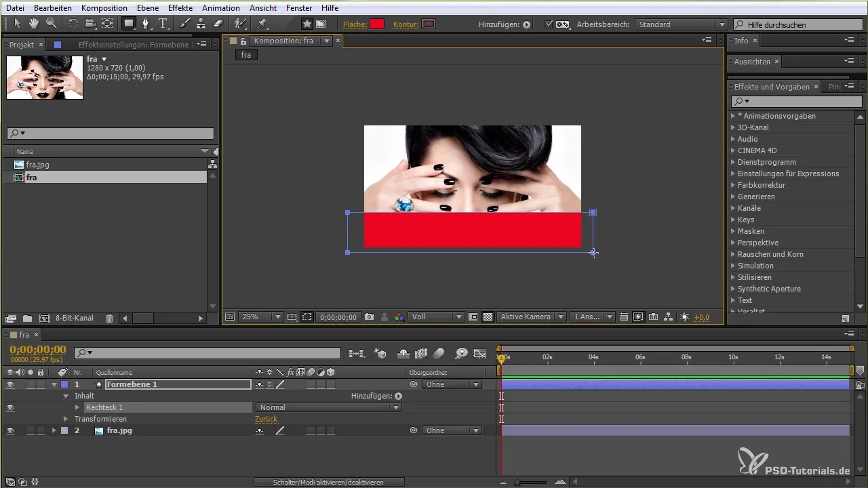The height and width of the screenshot is (488, 868).
Task: Toggle tool creates mask option
Action: 321,24
